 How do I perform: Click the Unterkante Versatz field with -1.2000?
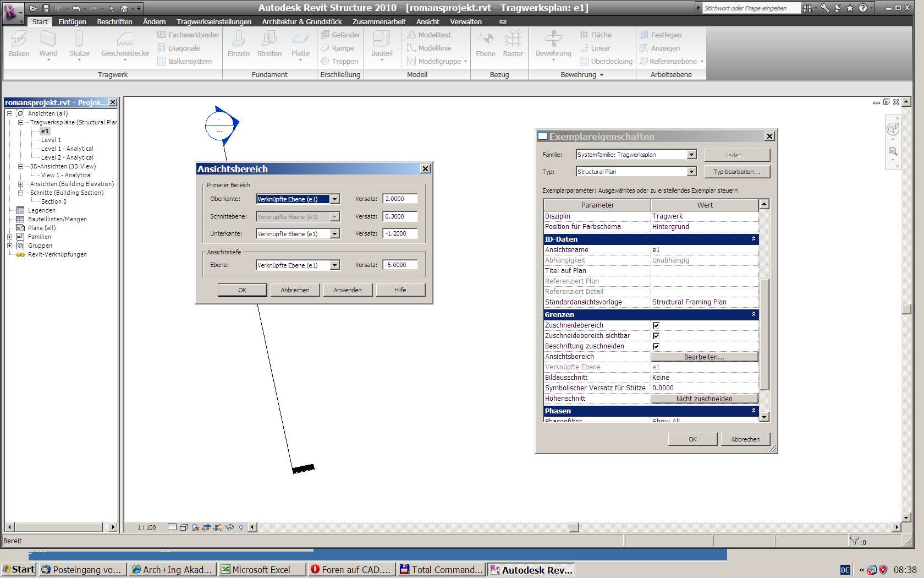[x=400, y=234]
